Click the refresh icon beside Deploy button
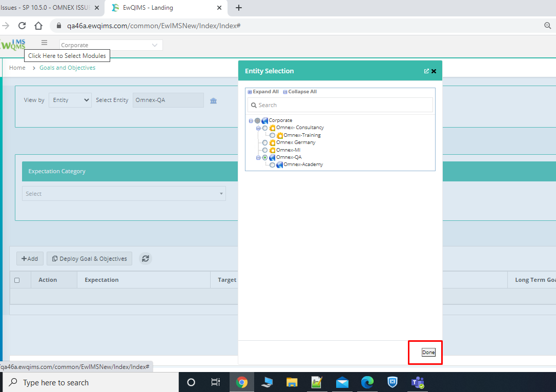 click(146, 259)
